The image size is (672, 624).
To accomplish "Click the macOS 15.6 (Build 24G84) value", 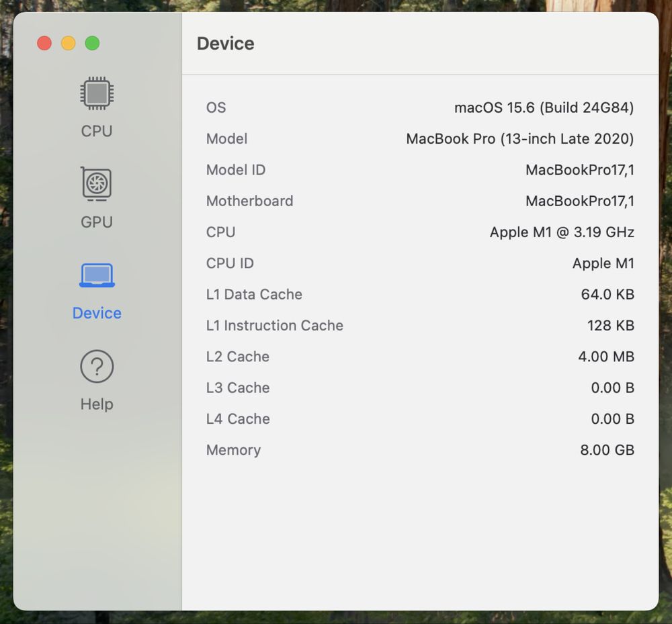I will 544,107.
